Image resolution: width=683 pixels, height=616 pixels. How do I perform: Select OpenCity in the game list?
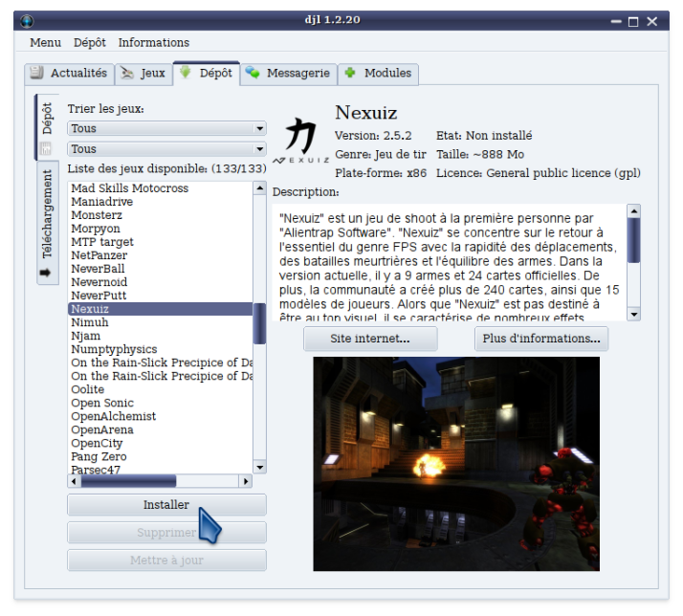[161, 444]
